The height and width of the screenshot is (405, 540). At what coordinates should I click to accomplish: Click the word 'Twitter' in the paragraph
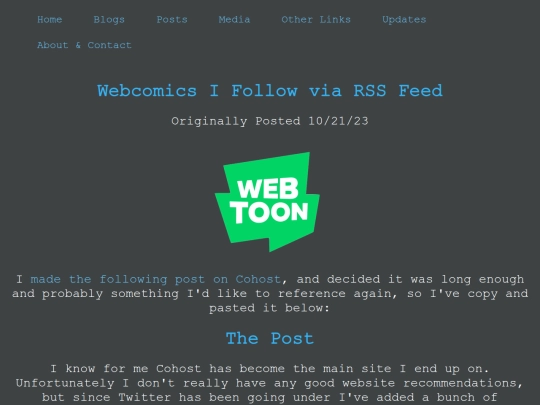145,397
